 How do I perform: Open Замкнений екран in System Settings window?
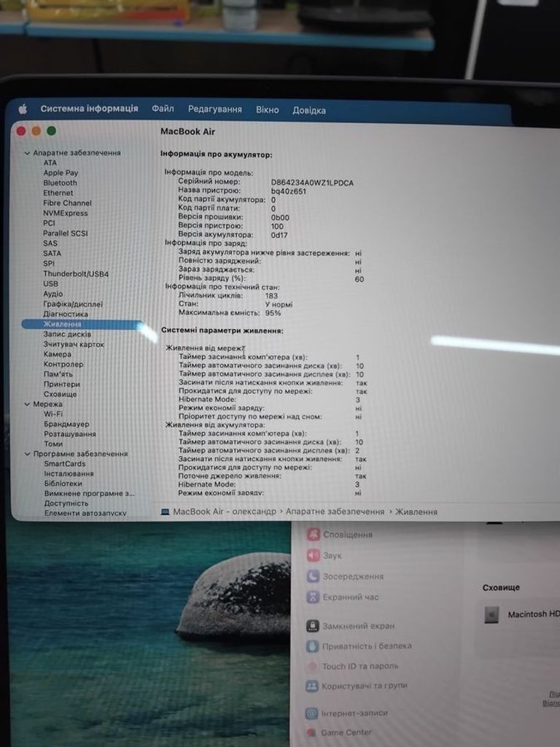pos(351,626)
